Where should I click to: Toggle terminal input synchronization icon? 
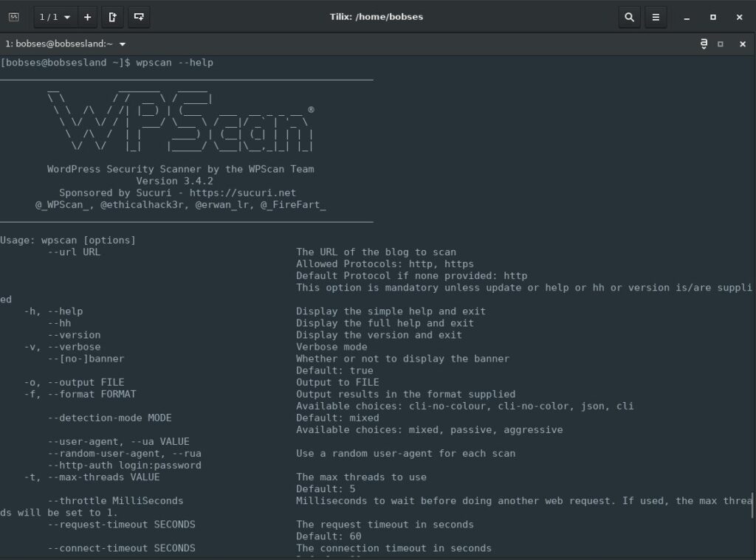click(704, 44)
